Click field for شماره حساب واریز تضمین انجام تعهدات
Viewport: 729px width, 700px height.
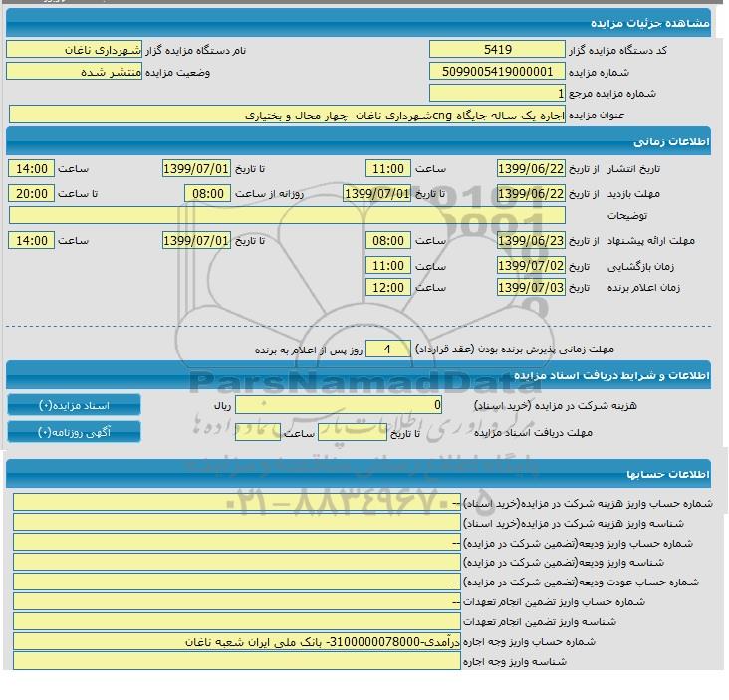tap(237, 602)
